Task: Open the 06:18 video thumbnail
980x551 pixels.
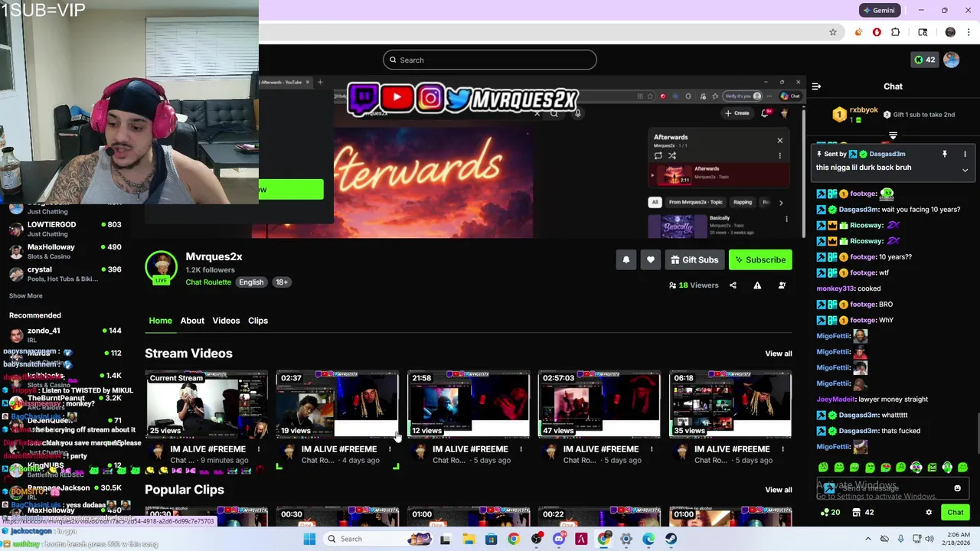Action: pos(730,404)
